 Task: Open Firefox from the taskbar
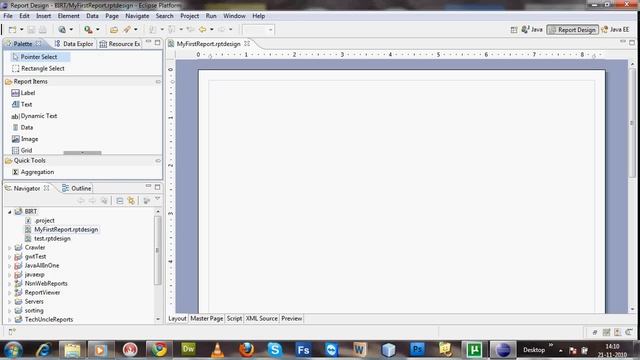(246, 349)
